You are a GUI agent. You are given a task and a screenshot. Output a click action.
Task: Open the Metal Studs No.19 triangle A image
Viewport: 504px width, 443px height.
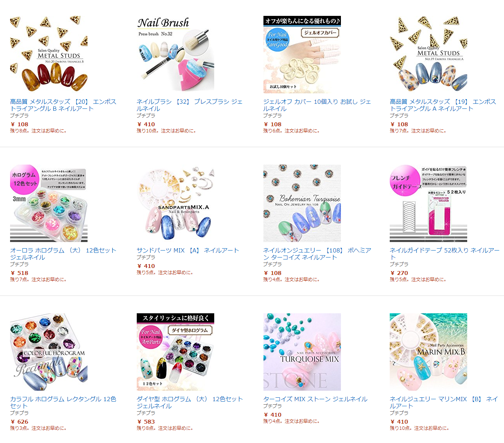(428, 55)
